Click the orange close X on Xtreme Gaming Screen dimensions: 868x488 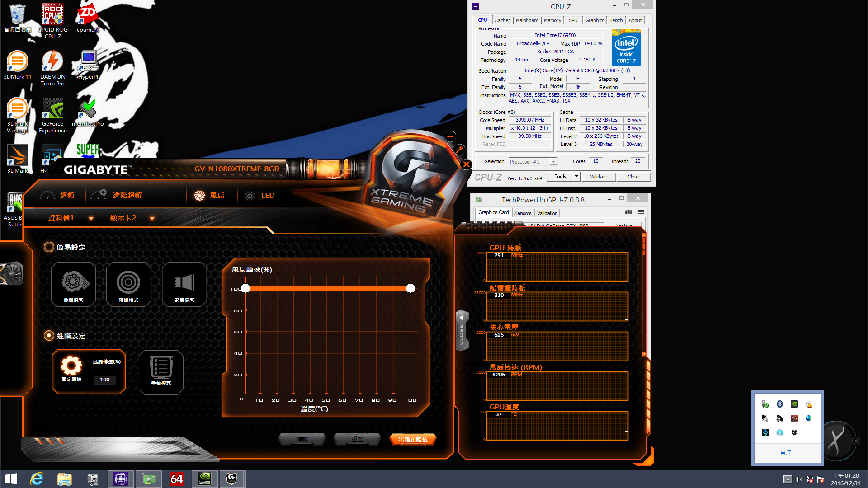(467, 164)
